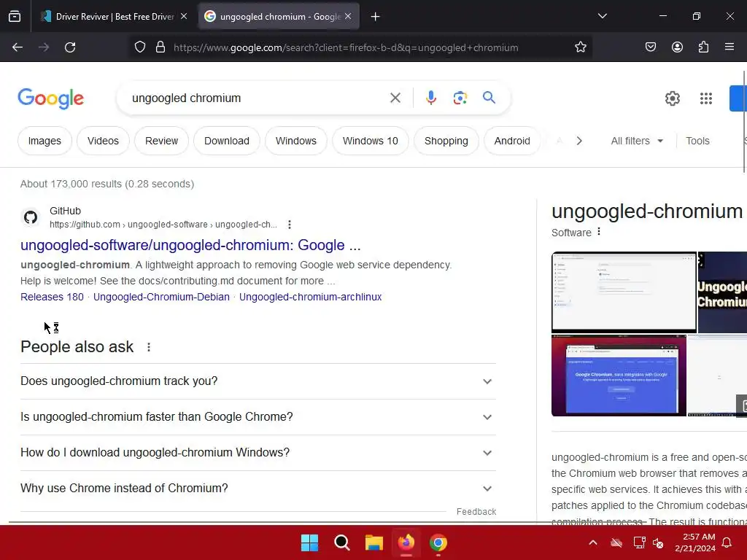
Task: Save page to Pocket
Action: (650, 47)
